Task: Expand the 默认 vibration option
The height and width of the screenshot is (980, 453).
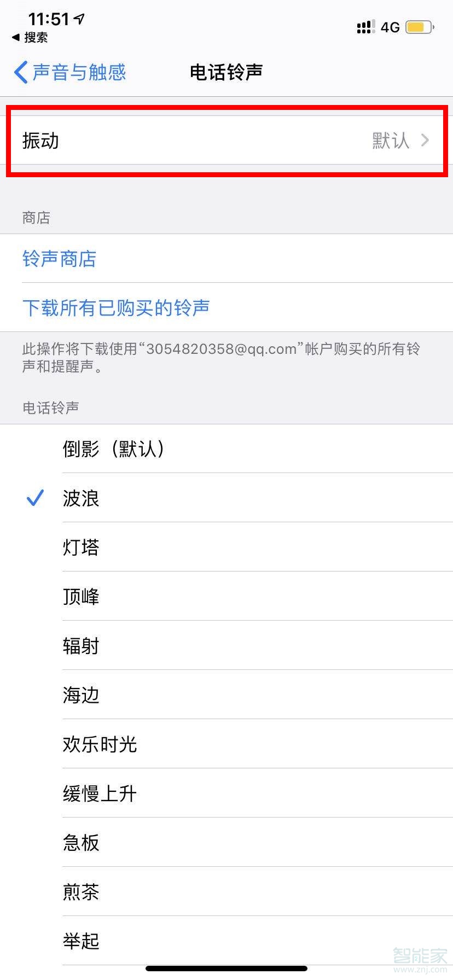Action: [391, 141]
